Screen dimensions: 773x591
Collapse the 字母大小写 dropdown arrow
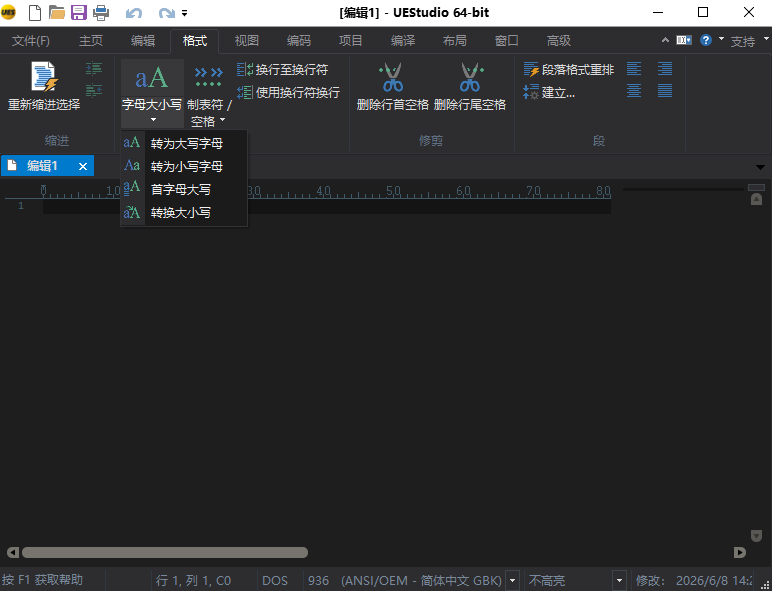tap(153, 120)
